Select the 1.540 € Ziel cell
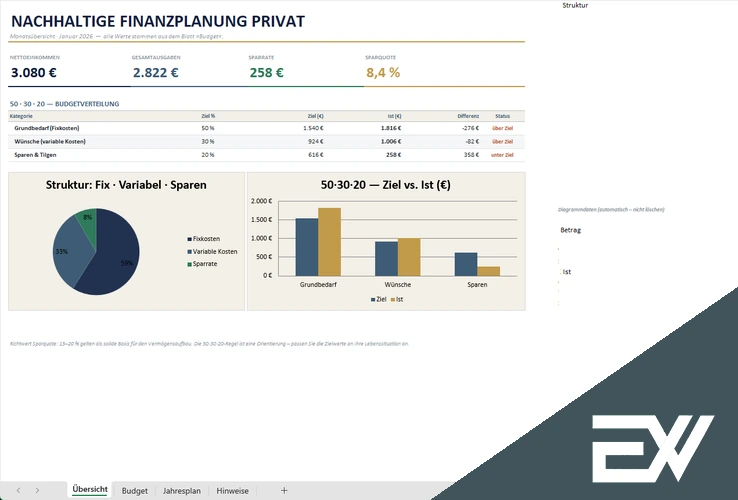Screen dimensions: 738x500 tap(313, 128)
